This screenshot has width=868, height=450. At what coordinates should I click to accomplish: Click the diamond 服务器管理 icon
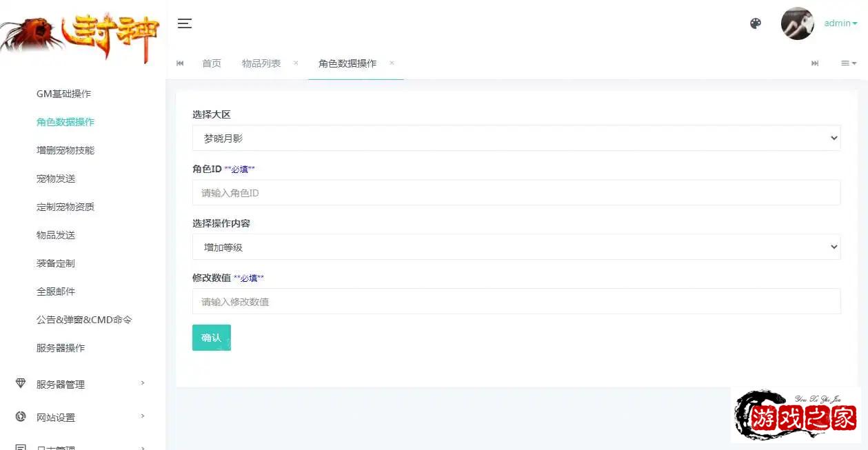21,384
